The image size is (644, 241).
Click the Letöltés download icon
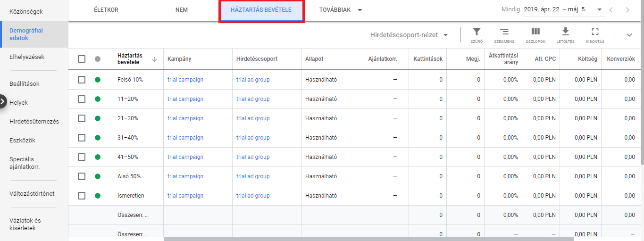click(x=565, y=35)
